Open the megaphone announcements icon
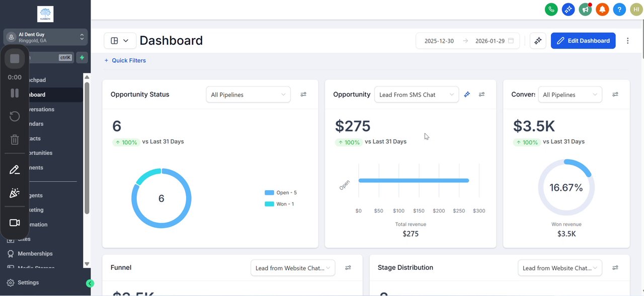Screen dimensions: 644x296 click(585, 9)
